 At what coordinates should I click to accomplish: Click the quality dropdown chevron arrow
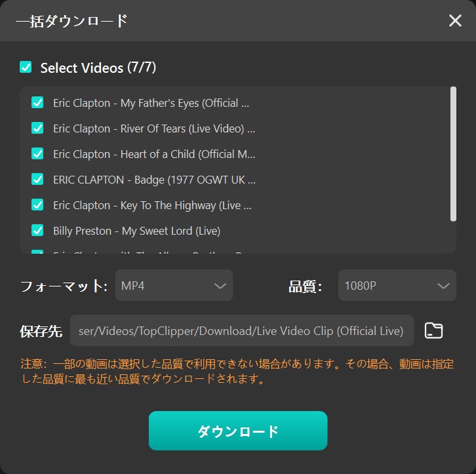coord(443,286)
